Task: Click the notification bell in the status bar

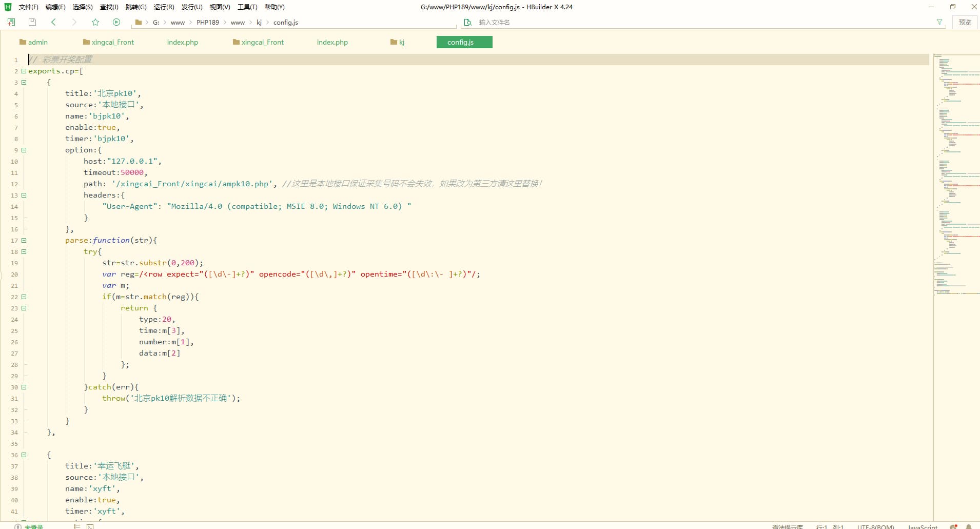Action: [969, 526]
